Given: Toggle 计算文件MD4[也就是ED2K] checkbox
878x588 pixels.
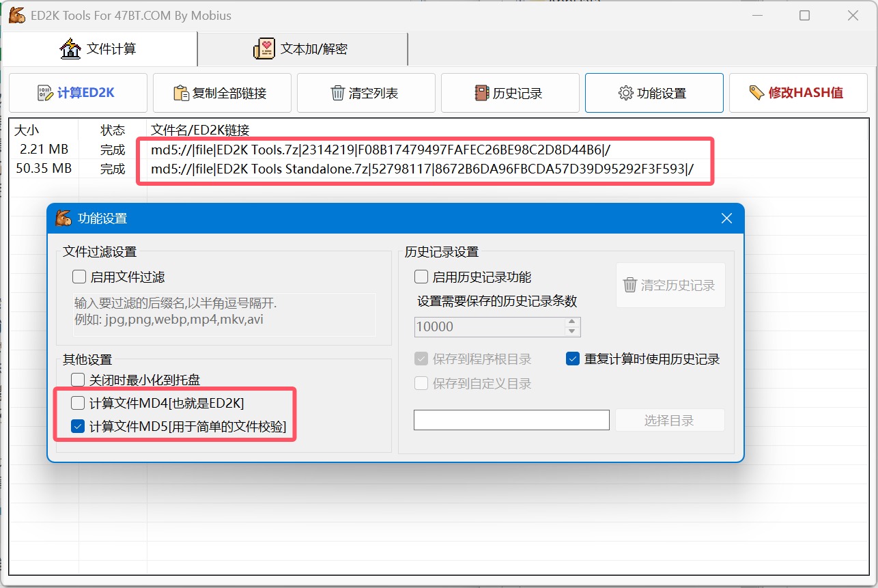Looking at the screenshot, I should (x=78, y=403).
